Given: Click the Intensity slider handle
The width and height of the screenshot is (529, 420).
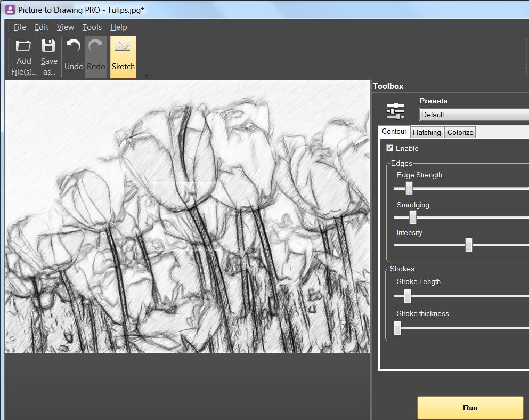Looking at the screenshot, I should tap(468, 245).
